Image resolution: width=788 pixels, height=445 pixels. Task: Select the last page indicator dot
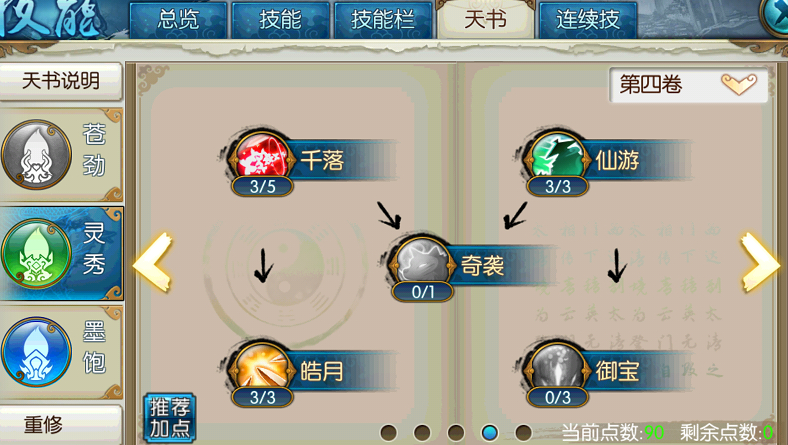click(x=524, y=432)
